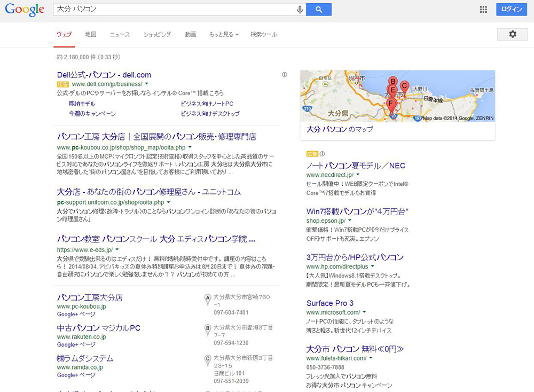Switch to the 地図 tab
This screenshot has height=392, width=534.
click(x=91, y=34)
